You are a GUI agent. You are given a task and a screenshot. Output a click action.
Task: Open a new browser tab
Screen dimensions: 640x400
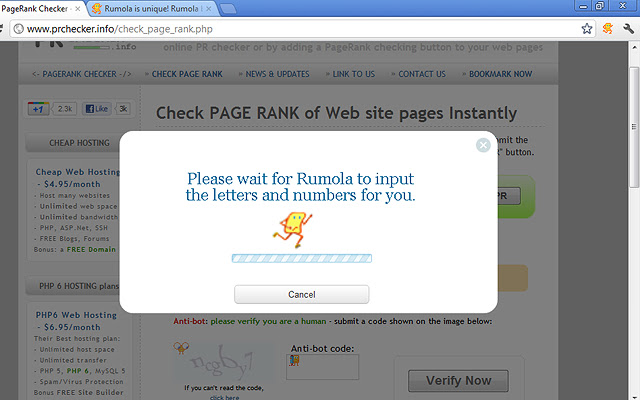pyautogui.click(x=228, y=9)
